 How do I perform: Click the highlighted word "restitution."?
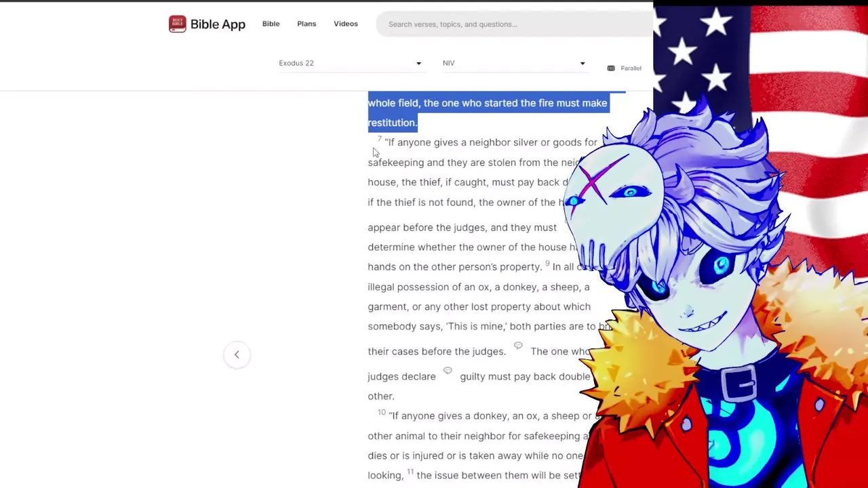click(393, 123)
